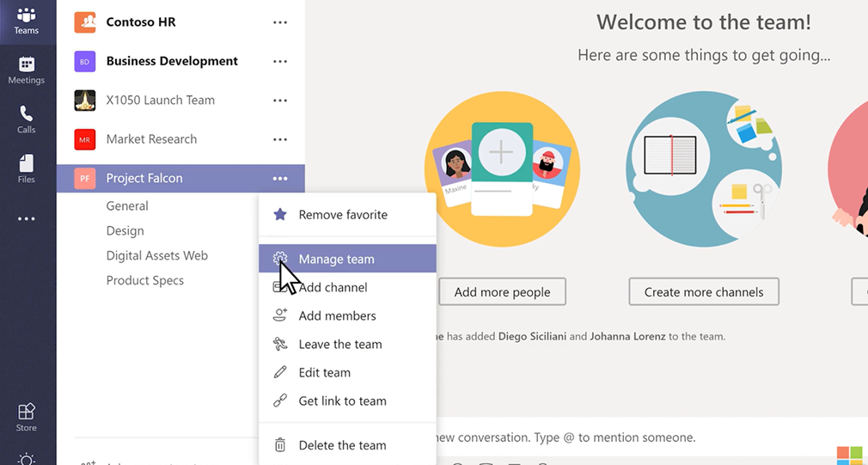Click the chain link icon for team link

click(x=280, y=401)
